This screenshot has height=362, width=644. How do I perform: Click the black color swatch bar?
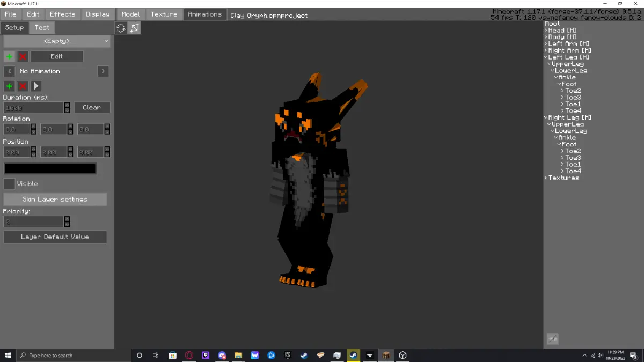point(50,168)
